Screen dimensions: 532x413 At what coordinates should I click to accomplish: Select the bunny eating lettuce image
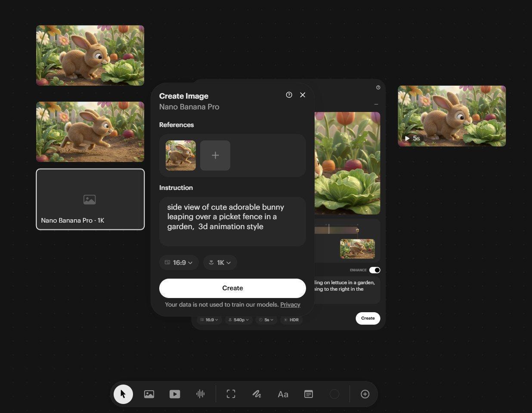(90, 55)
